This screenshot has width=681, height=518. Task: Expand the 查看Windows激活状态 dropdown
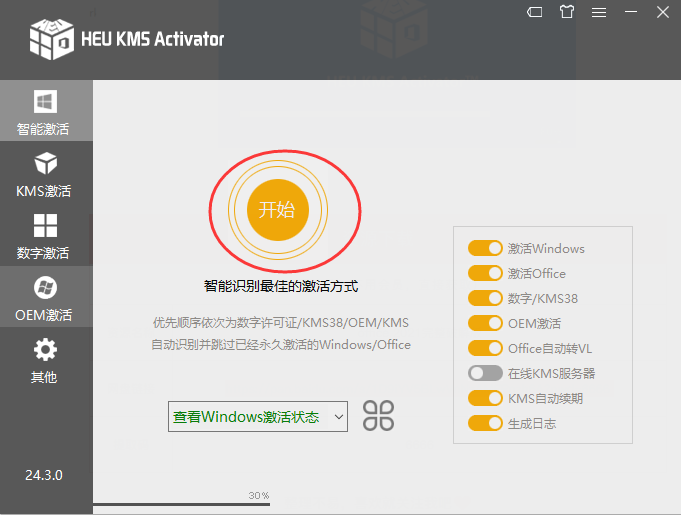pos(258,416)
